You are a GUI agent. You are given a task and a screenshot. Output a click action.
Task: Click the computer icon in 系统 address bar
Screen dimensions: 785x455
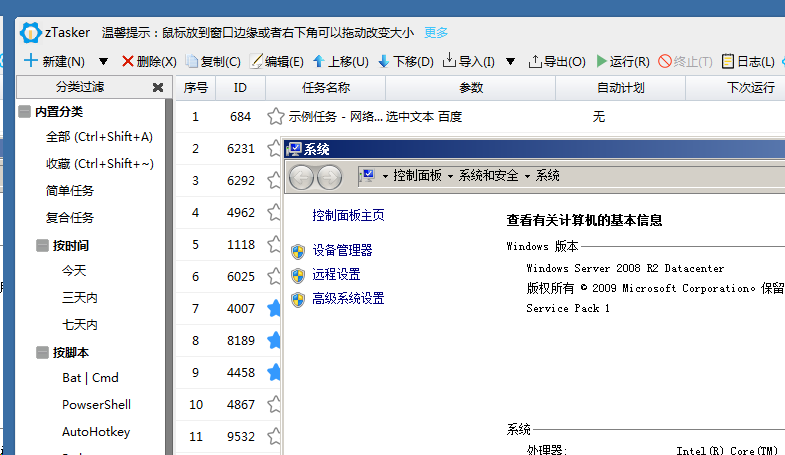coord(368,176)
